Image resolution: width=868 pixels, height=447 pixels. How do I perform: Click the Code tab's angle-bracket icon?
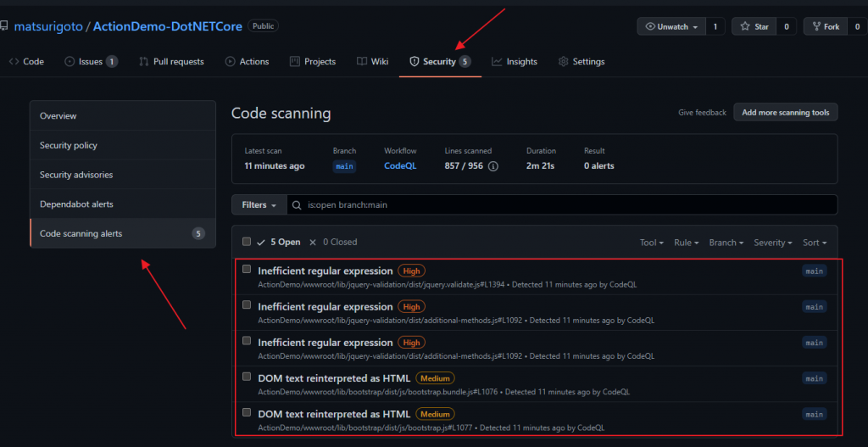click(14, 61)
